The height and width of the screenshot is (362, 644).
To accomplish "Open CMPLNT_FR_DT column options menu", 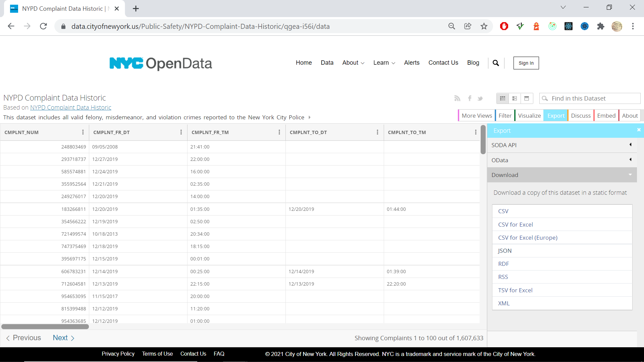I will click(x=181, y=132).
